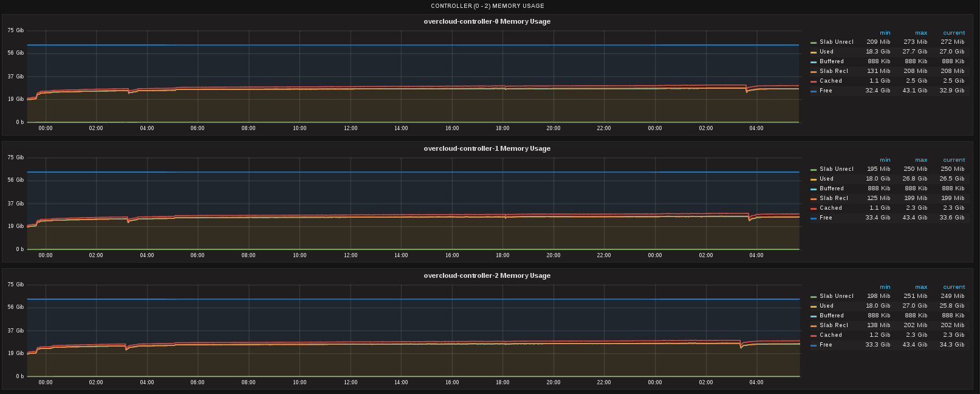Select the Cached label in the controller-1 legend
The image size is (980, 394).
[831, 208]
